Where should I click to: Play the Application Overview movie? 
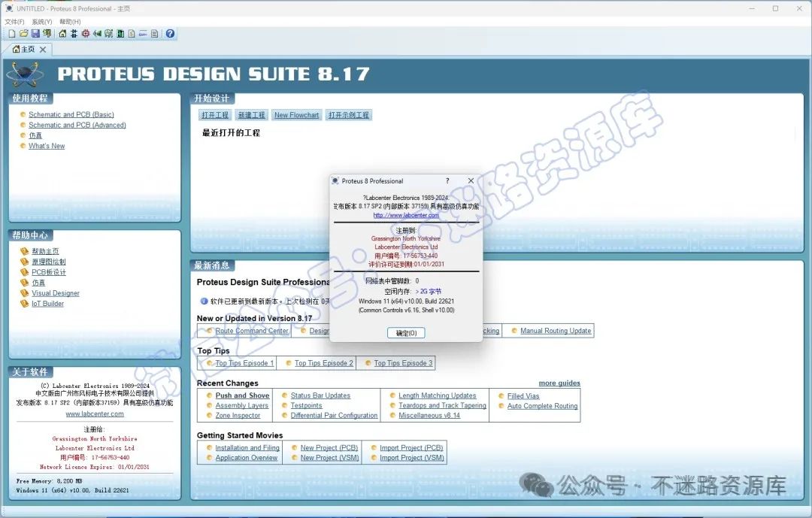tap(247, 458)
